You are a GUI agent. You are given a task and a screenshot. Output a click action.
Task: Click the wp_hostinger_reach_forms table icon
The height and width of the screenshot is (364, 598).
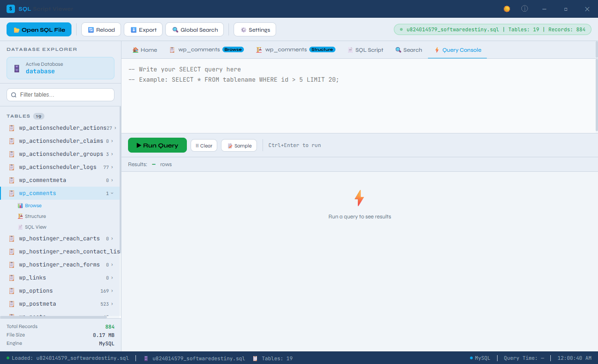12,265
